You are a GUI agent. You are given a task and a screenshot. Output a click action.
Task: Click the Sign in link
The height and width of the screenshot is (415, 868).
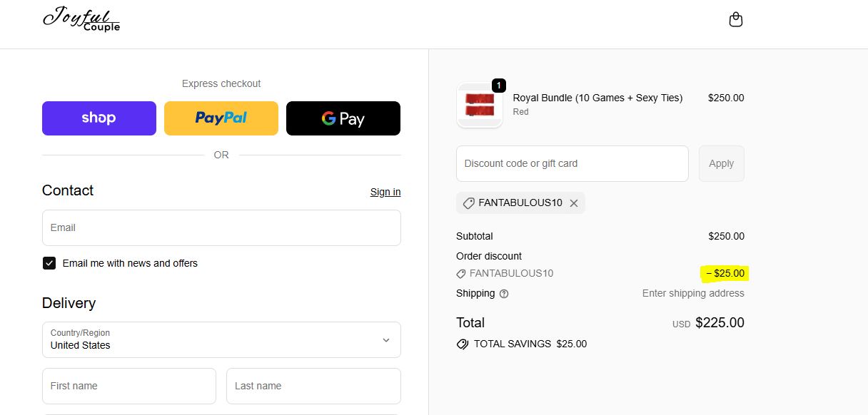tap(385, 192)
